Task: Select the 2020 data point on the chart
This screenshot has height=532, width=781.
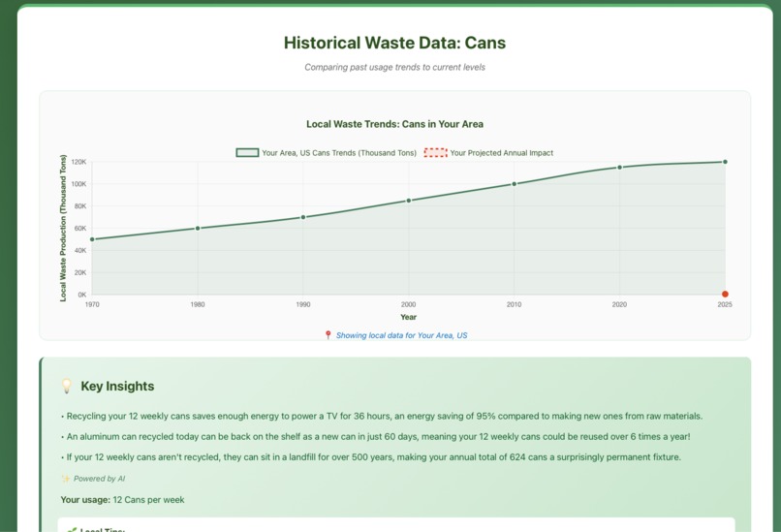Action: pos(619,168)
